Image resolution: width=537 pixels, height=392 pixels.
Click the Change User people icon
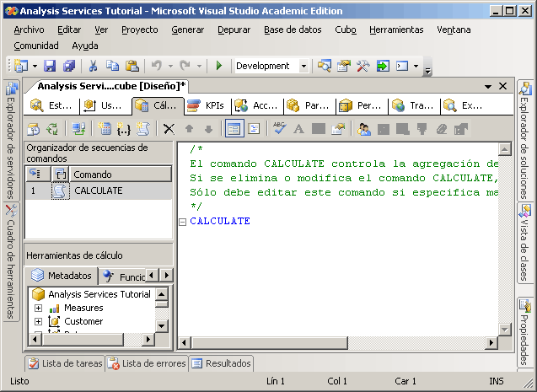point(363,129)
